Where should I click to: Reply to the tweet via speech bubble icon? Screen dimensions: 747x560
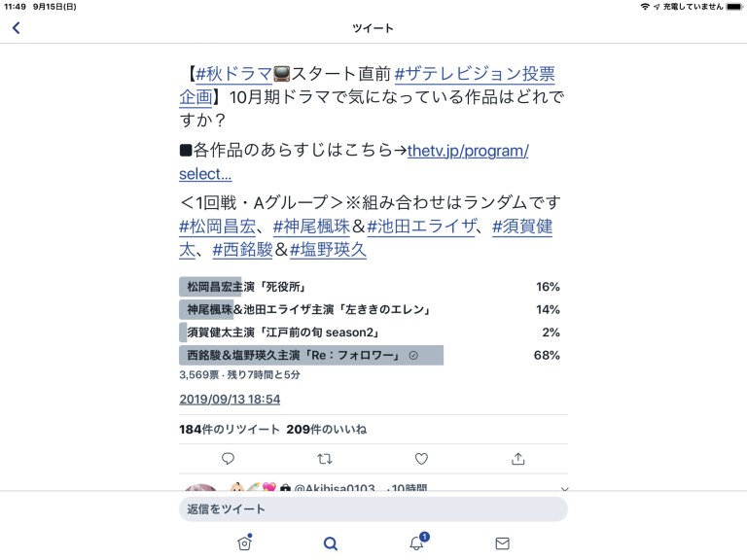click(228, 459)
